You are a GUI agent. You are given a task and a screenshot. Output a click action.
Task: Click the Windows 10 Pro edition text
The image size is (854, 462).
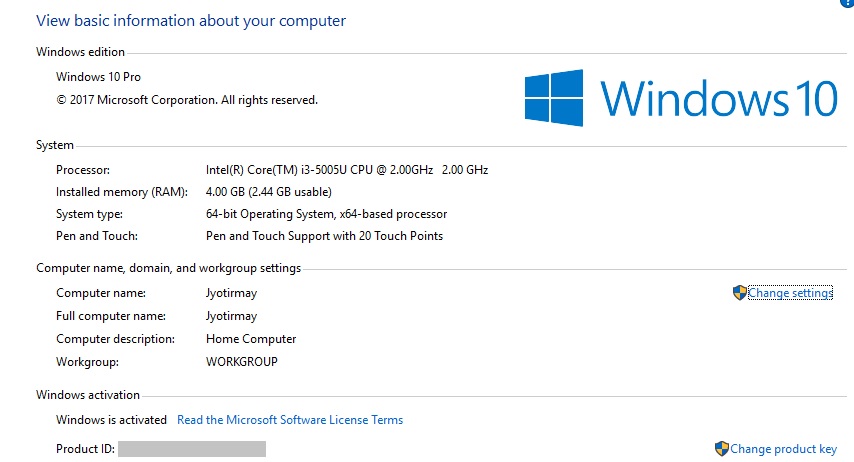(98, 77)
